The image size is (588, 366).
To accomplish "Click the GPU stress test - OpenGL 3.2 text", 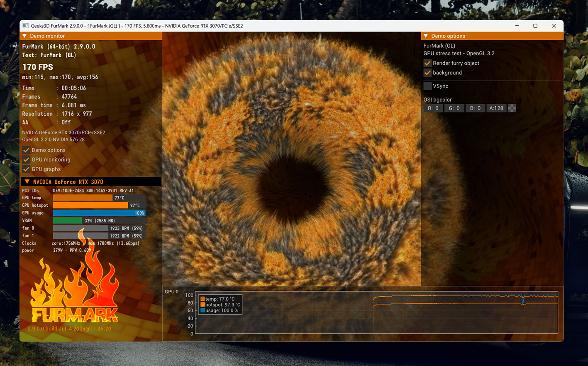I will pos(459,54).
